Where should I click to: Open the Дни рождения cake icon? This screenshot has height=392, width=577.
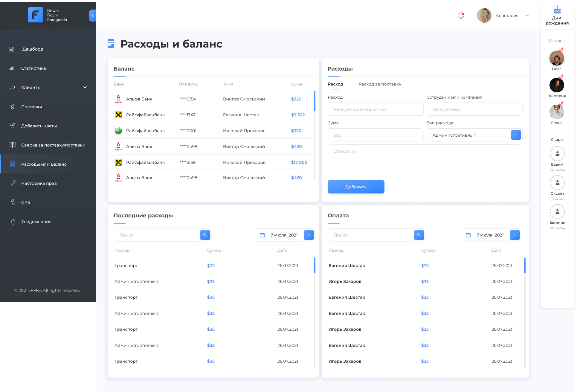pos(557,10)
